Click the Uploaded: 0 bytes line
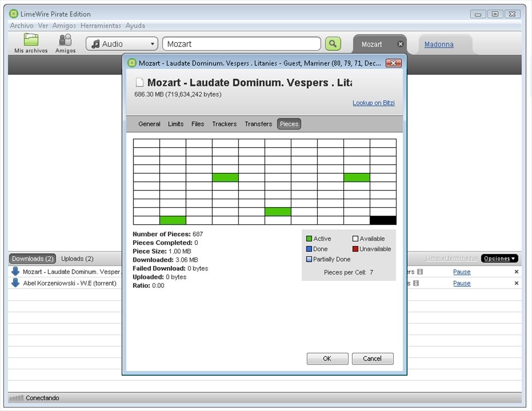The image size is (532, 411). (160, 277)
